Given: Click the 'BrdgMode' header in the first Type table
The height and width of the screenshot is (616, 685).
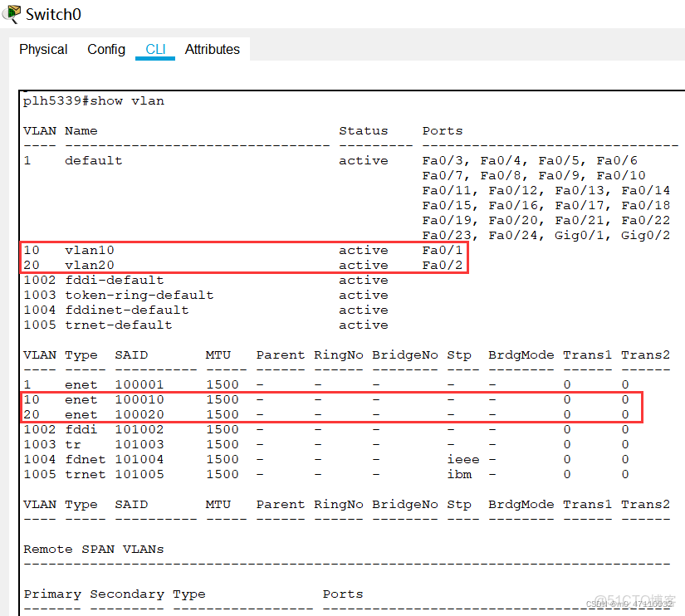Looking at the screenshot, I should [521, 354].
